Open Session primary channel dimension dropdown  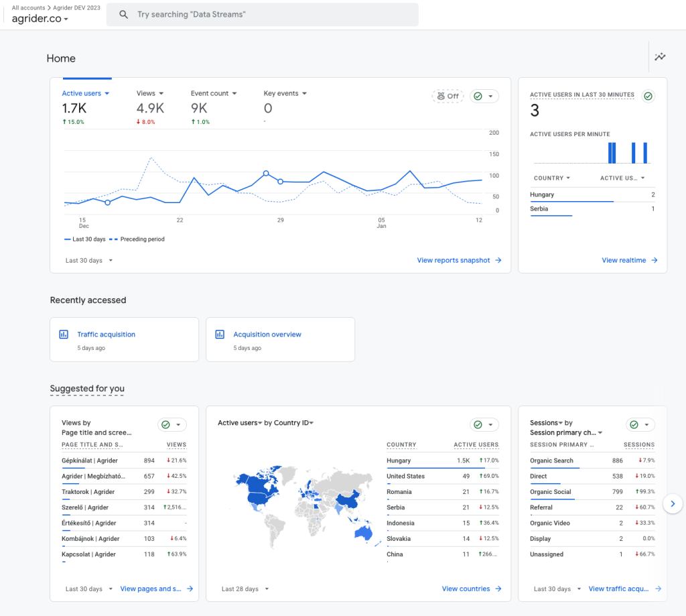coord(566,432)
